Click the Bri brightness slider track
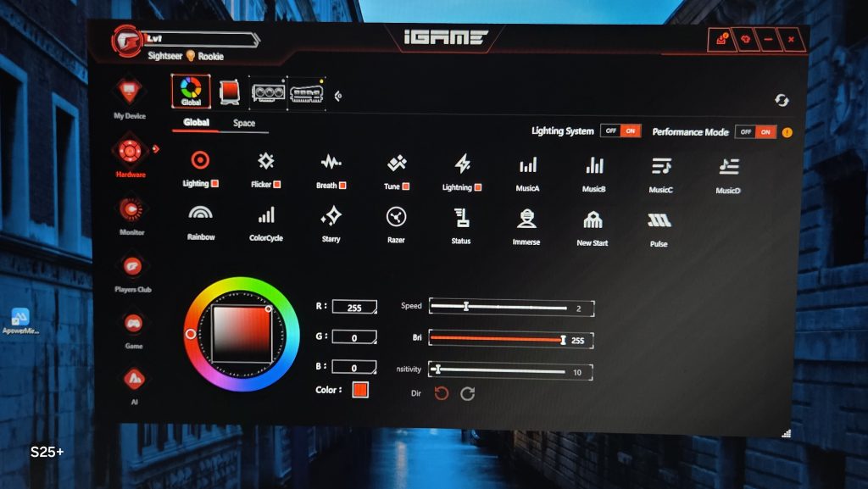This screenshot has height=489, width=868. tap(496, 339)
